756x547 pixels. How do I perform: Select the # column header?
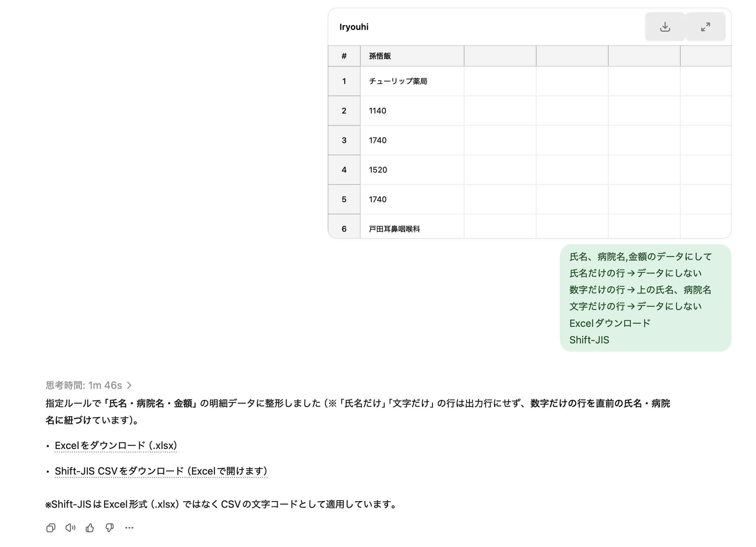pos(344,56)
